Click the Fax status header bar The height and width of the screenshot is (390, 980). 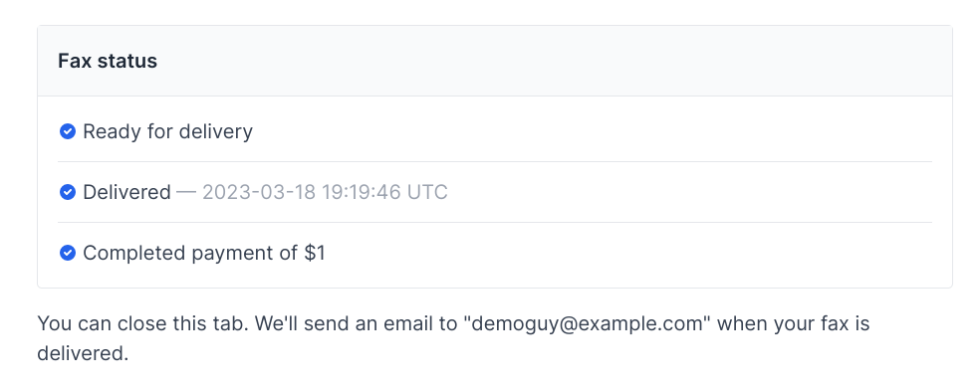495,61
